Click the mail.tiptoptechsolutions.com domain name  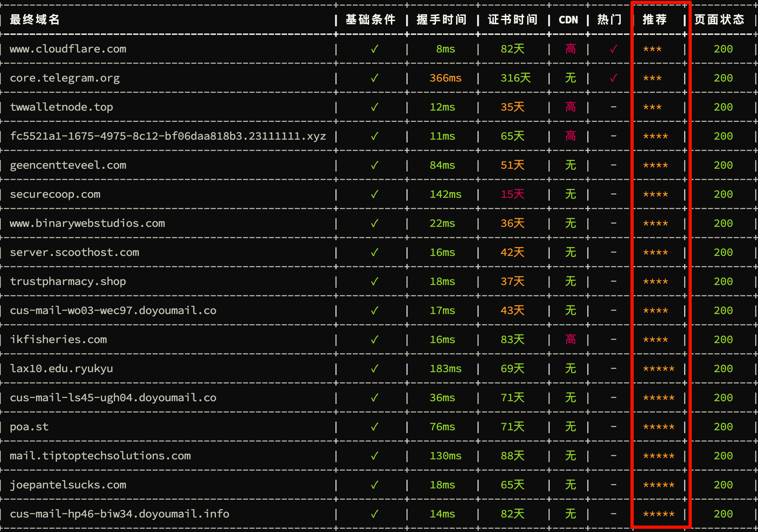pyautogui.click(x=100, y=456)
